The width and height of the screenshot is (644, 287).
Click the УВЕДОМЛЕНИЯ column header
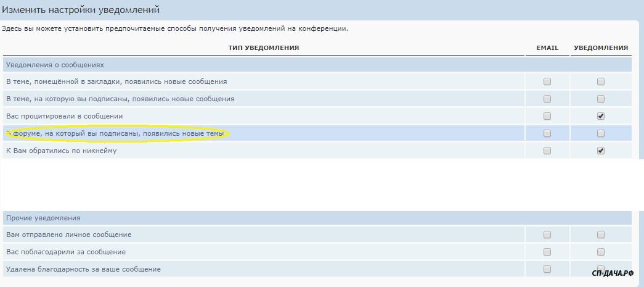(x=601, y=48)
